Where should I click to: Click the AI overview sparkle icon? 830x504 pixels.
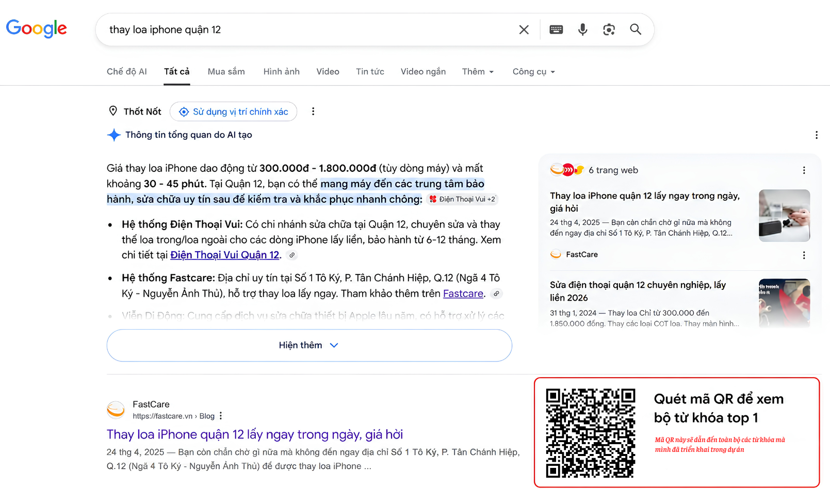point(114,135)
